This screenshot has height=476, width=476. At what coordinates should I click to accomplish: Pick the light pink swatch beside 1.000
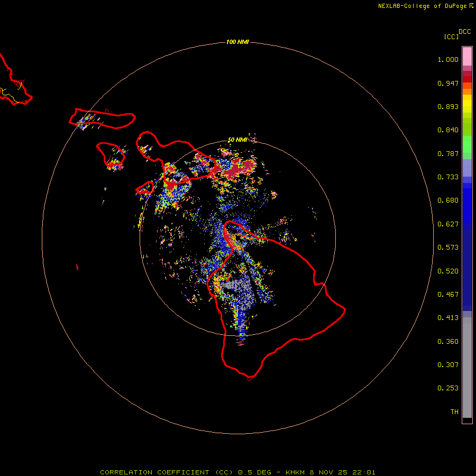click(x=467, y=57)
